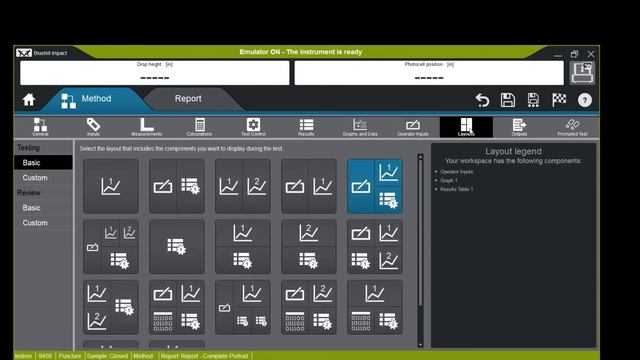Screen dimensions: 640x360
Task: Click the layout list scroll-down arrow
Action: [x=420, y=344]
